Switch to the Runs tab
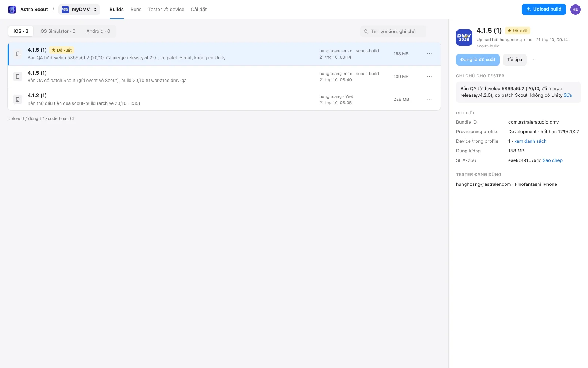588x368 pixels. tap(136, 10)
